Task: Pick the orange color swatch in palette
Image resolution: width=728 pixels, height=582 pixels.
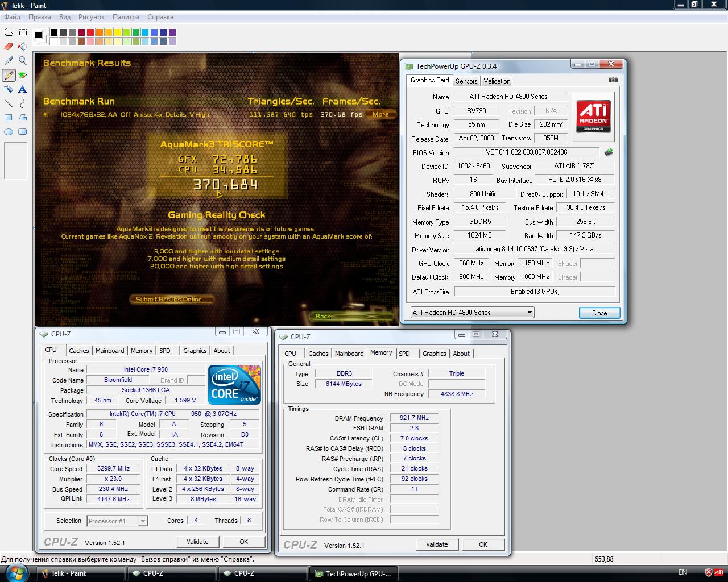Action: point(100,32)
